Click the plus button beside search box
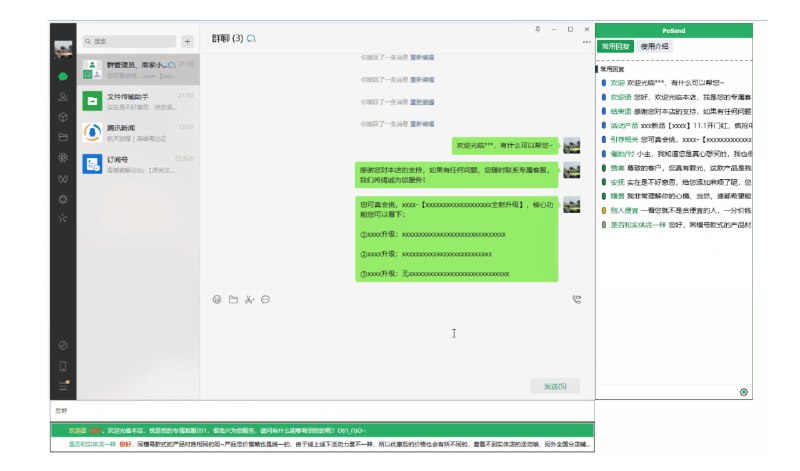The height and width of the screenshot is (471, 800). coord(187,42)
